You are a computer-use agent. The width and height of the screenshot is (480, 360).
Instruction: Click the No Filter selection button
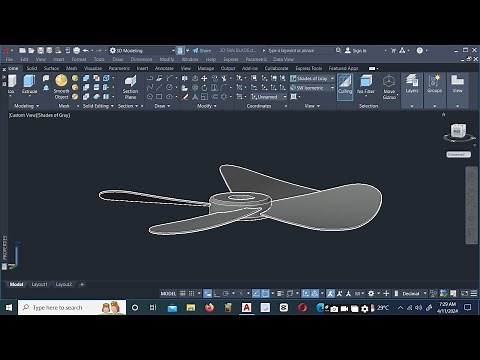point(366,85)
